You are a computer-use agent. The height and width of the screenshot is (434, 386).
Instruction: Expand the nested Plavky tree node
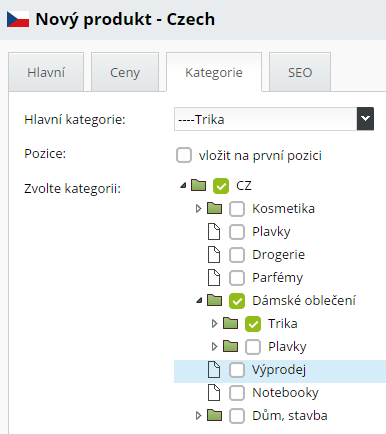point(214,347)
